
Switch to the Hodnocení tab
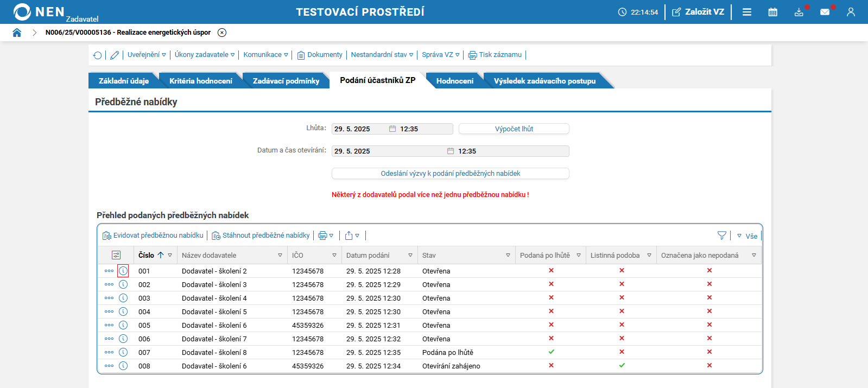[454, 81]
